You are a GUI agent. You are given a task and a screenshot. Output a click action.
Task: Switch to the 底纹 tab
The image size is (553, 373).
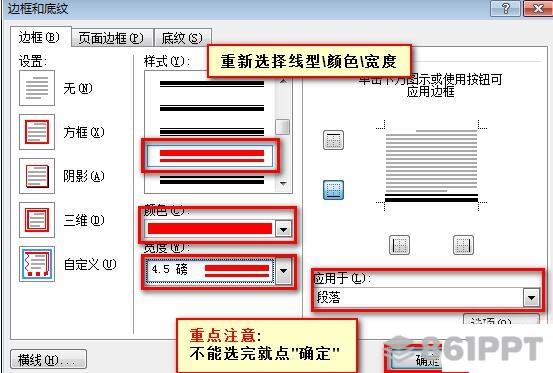[182, 38]
